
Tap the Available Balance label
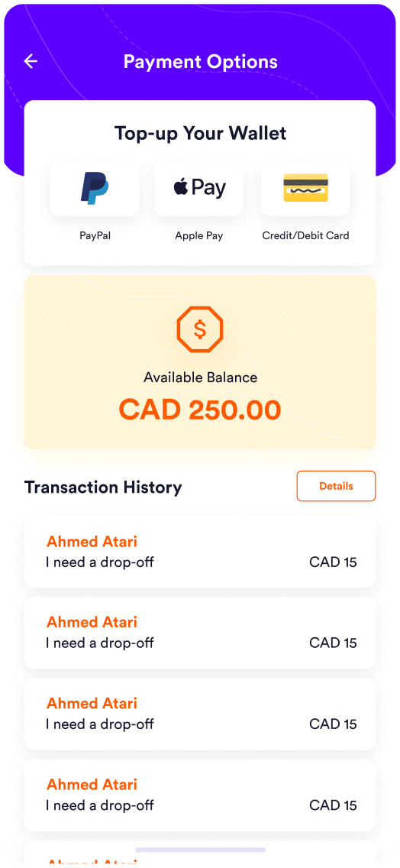click(x=200, y=377)
